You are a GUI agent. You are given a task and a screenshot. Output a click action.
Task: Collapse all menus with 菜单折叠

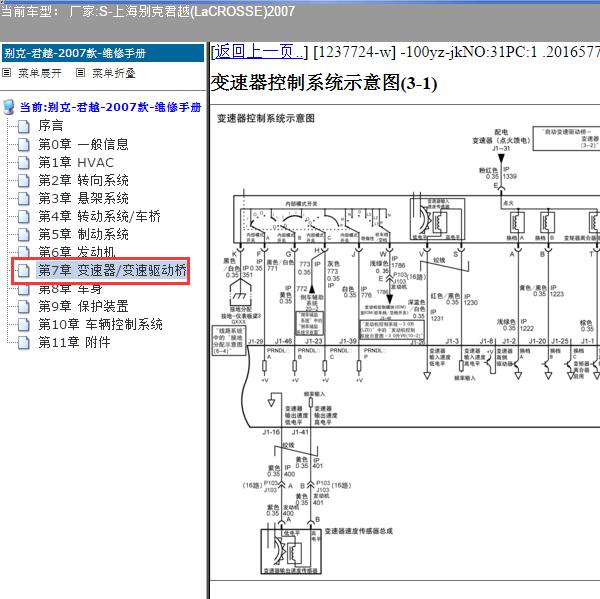coord(114,73)
